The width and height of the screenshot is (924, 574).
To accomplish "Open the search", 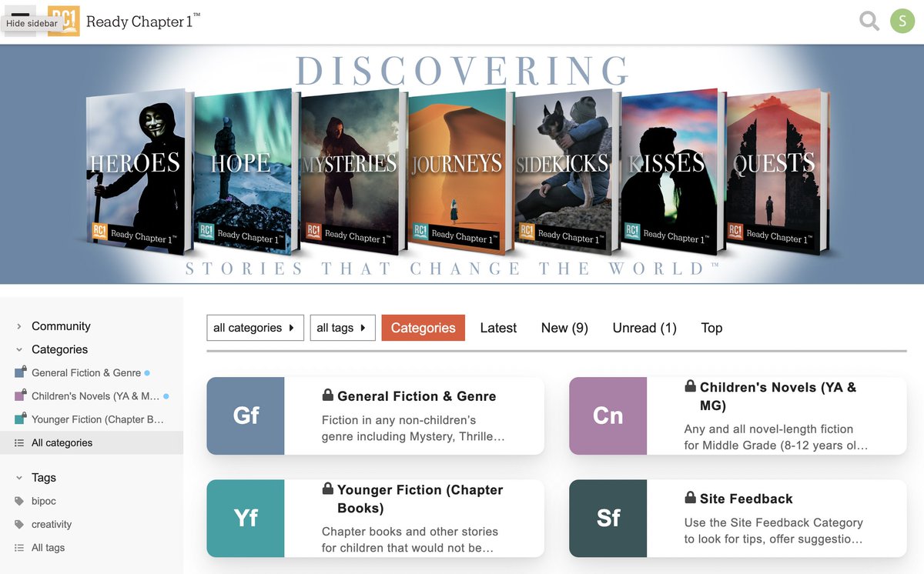I will click(869, 21).
